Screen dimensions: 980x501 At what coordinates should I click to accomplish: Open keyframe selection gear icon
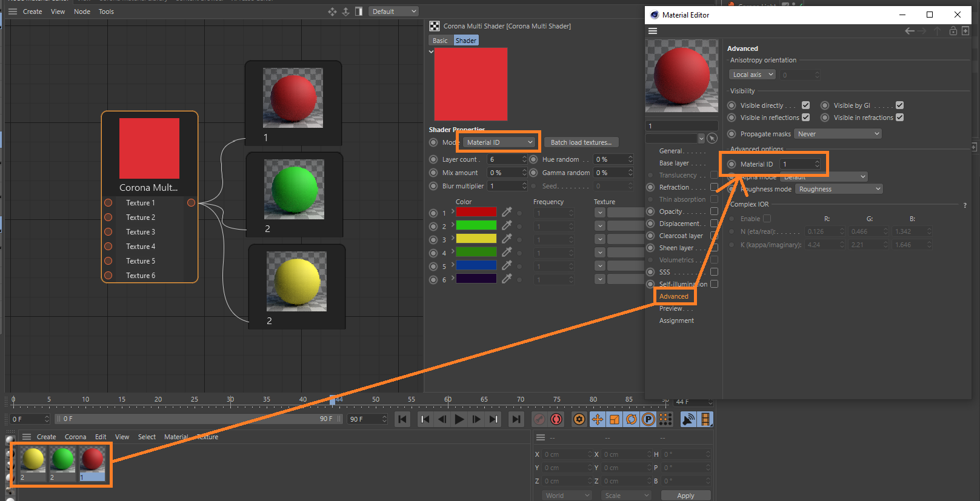pos(579,419)
